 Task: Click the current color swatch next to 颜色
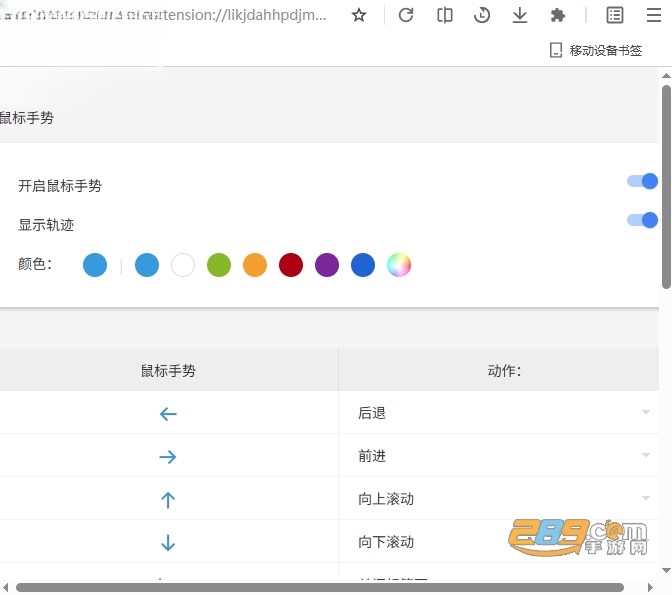[x=95, y=265]
